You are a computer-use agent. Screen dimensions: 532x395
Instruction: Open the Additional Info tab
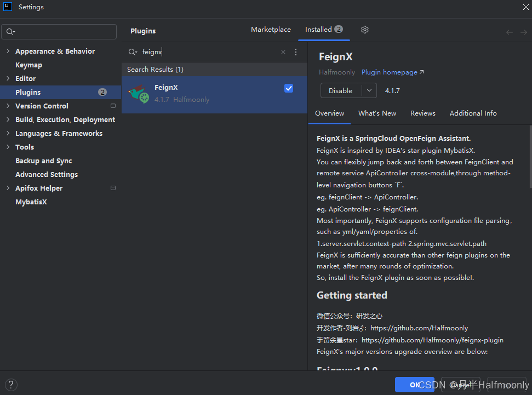pos(473,113)
